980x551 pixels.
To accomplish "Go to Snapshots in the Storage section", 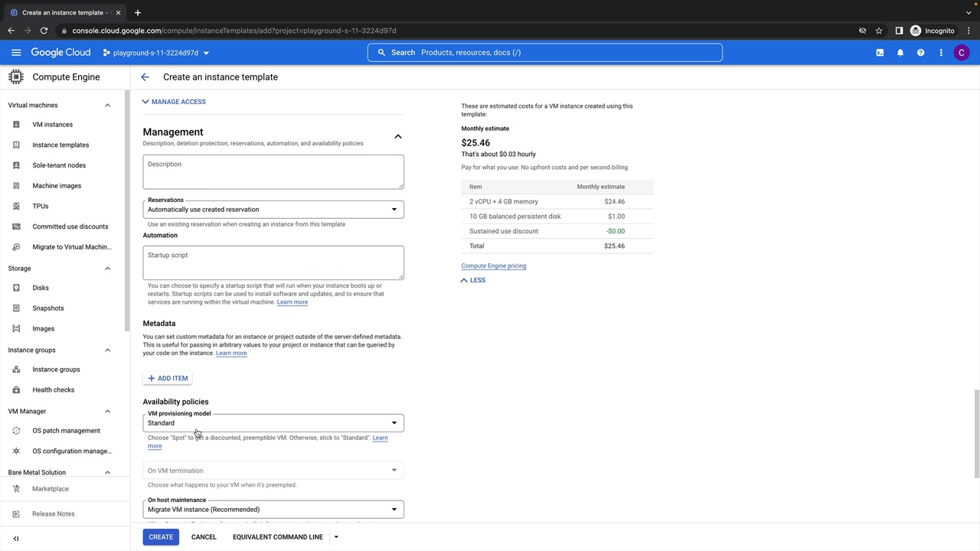I will click(x=48, y=308).
